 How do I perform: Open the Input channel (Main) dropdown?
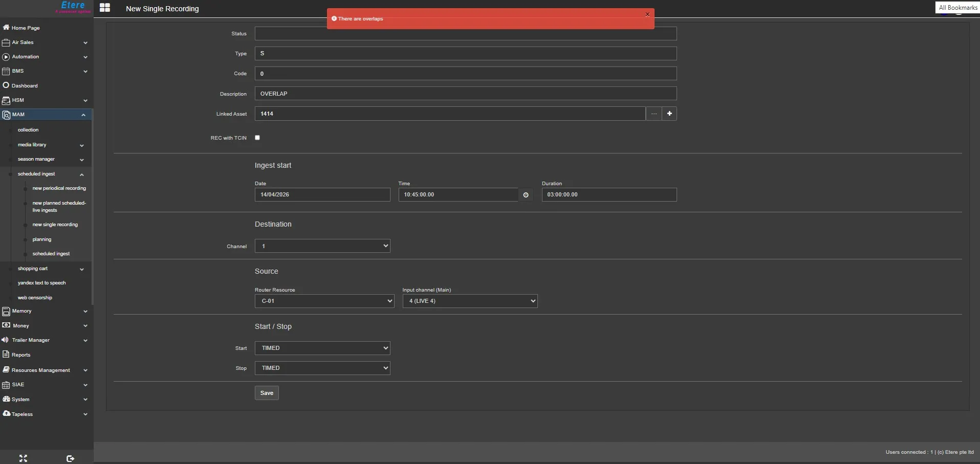coord(469,301)
